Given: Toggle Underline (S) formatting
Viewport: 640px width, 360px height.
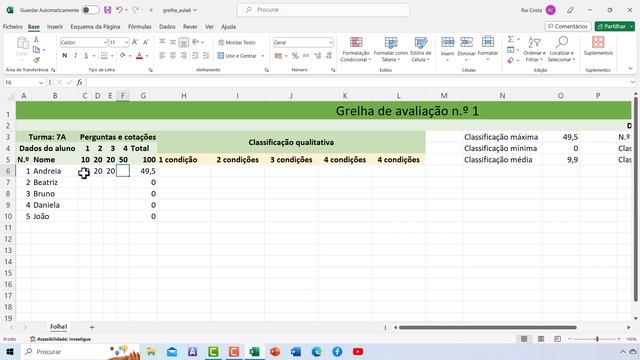Looking at the screenshot, I should pos(86,56).
